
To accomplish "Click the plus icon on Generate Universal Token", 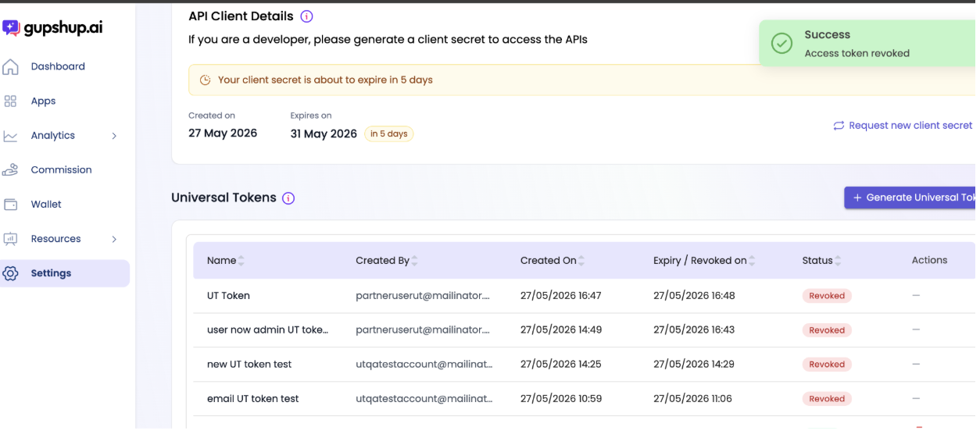I will [857, 198].
